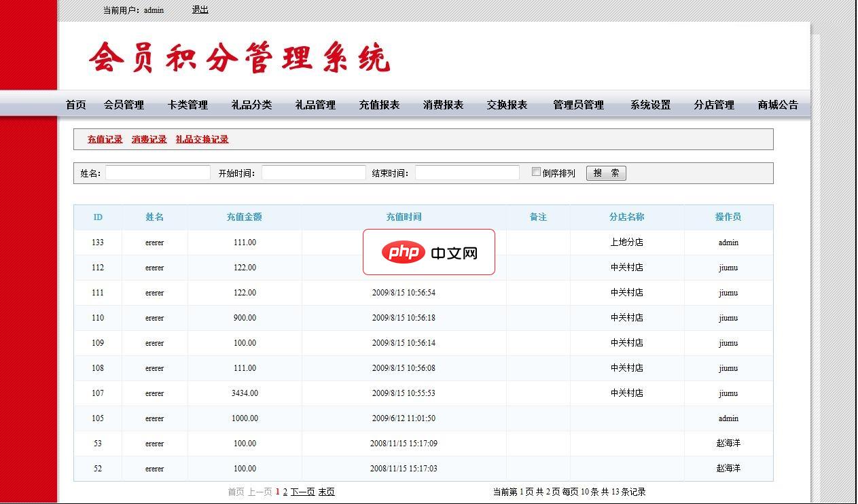Click the 下一页 pagination link

pyautogui.click(x=301, y=492)
